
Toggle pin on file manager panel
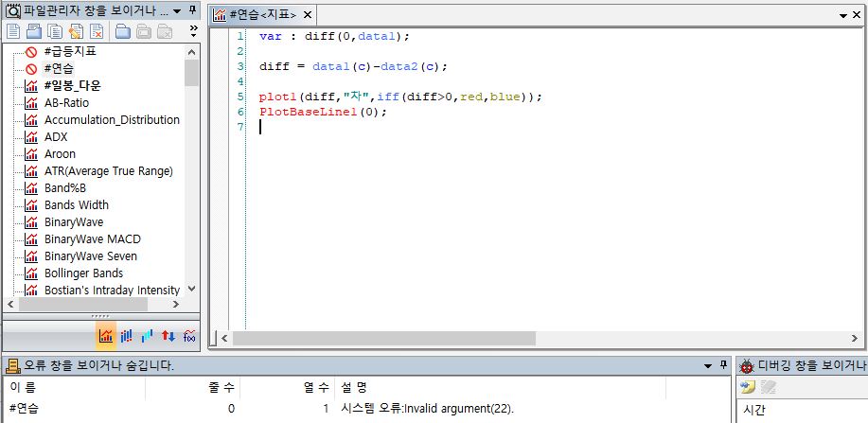pos(192,11)
